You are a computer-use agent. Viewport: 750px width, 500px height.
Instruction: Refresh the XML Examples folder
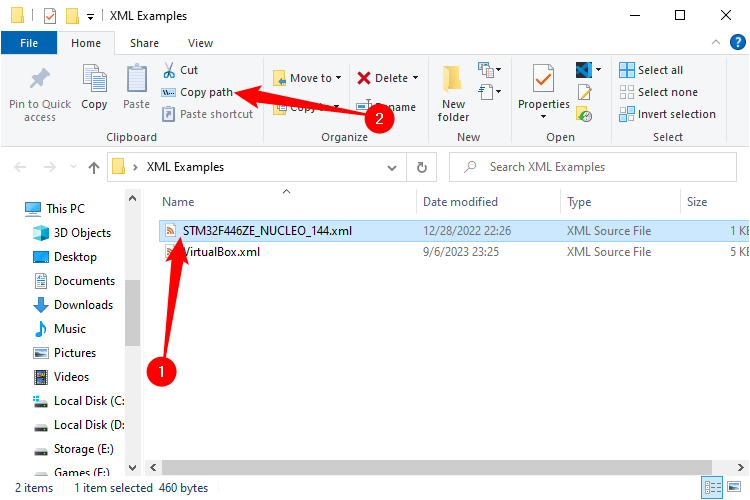tap(421, 167)
